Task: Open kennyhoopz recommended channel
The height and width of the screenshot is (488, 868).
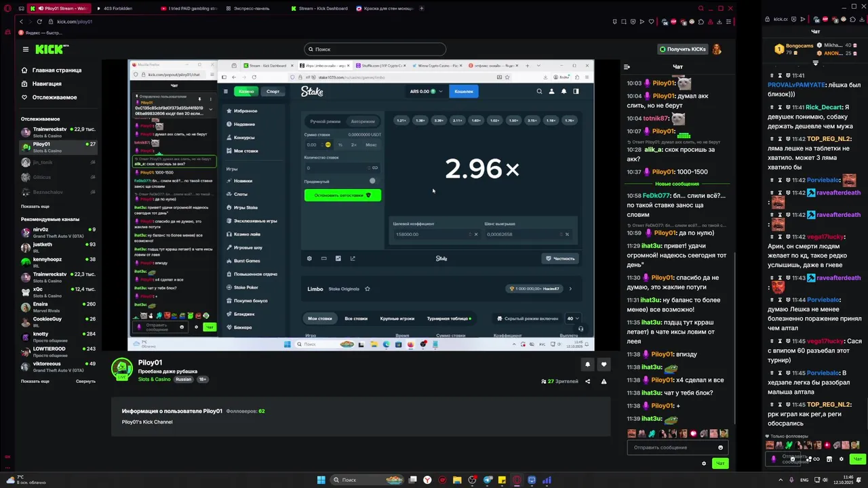Action: click(58, 261)
